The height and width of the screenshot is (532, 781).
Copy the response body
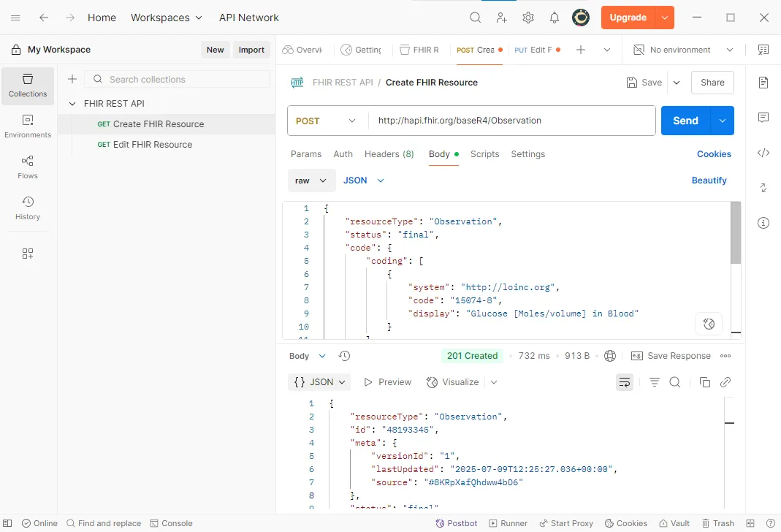click(705, 383)
